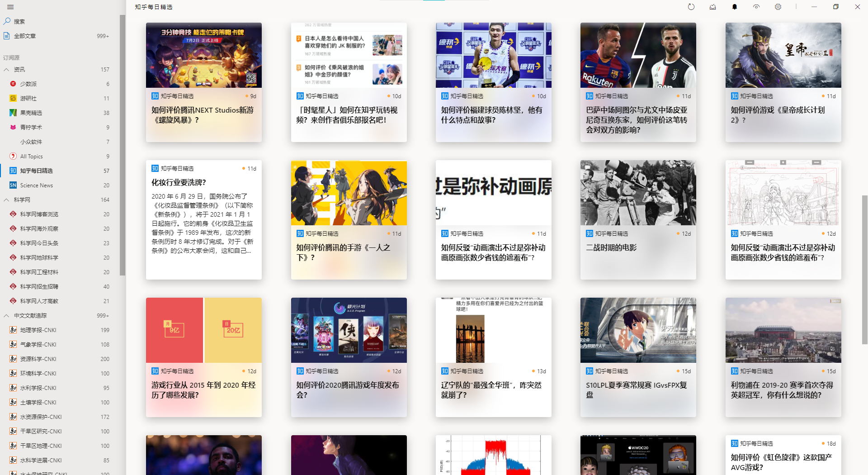Refresh all feeds using the sync icon

(x=691, y=7)
